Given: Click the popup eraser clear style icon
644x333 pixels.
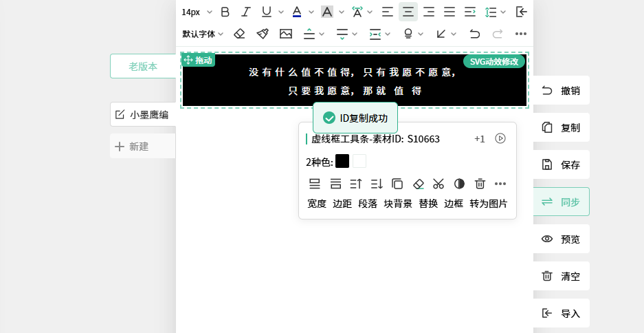Looking at the screenshot, I should [418, 184].
